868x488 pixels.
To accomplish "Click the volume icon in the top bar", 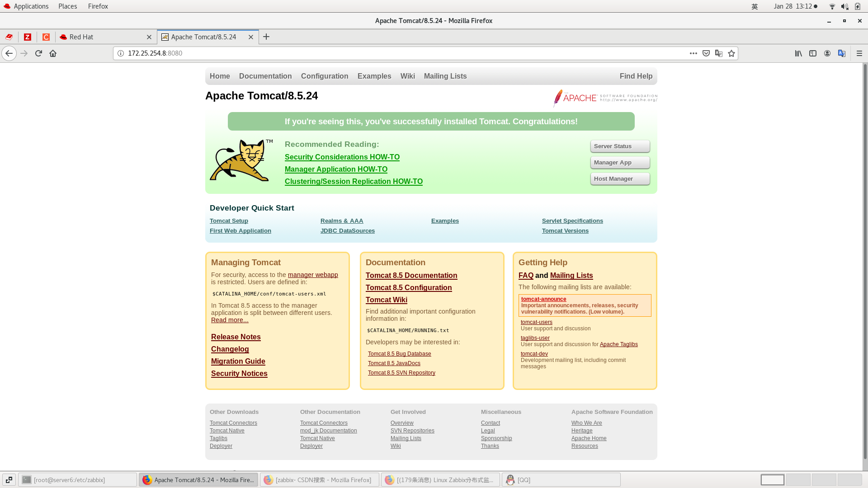I will (x=844, y=6).
